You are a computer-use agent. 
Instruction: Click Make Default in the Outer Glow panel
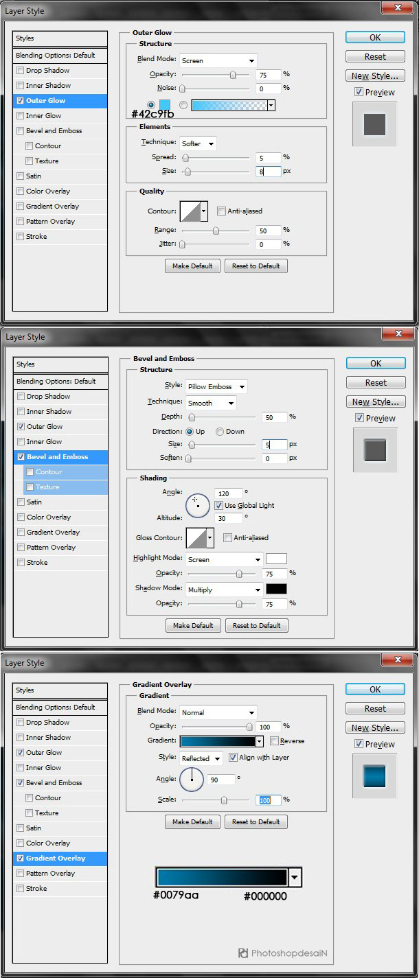192,266
